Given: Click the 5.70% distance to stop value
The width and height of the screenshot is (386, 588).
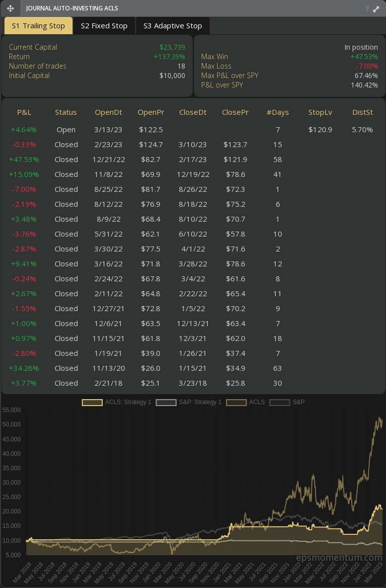Looking at the screenshot, I should click(x=362, y=130).
